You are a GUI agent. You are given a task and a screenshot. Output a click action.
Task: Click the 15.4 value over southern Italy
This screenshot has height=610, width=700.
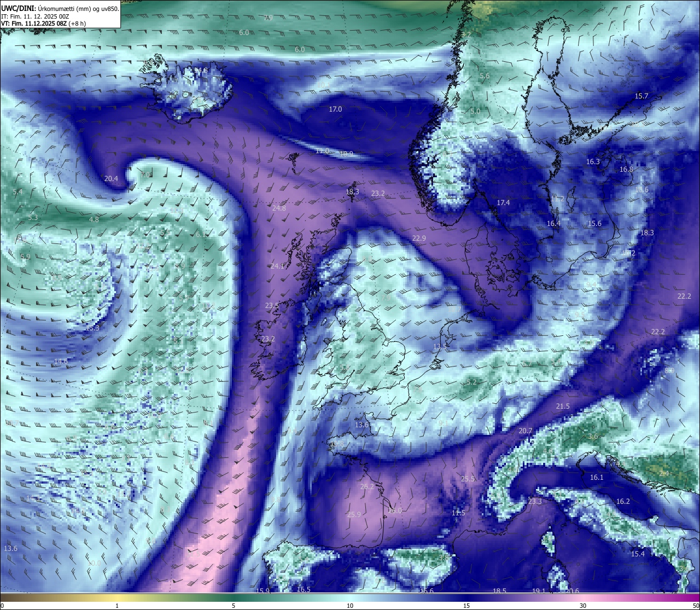click(638, 554)
